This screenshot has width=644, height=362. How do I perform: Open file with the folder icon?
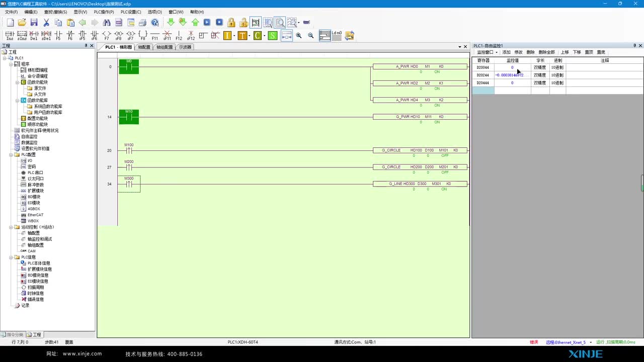[22, 23]
